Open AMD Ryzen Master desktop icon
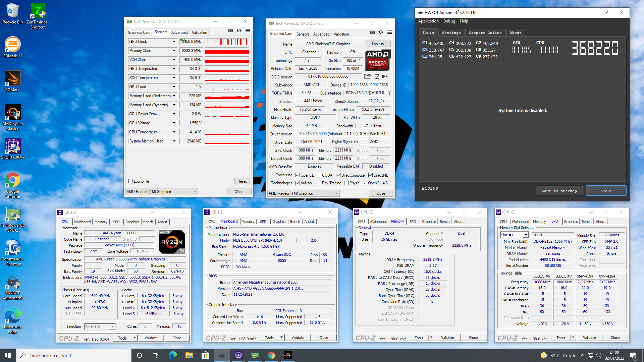Screen dimensions: 644x362 click(x=12, y=117)
